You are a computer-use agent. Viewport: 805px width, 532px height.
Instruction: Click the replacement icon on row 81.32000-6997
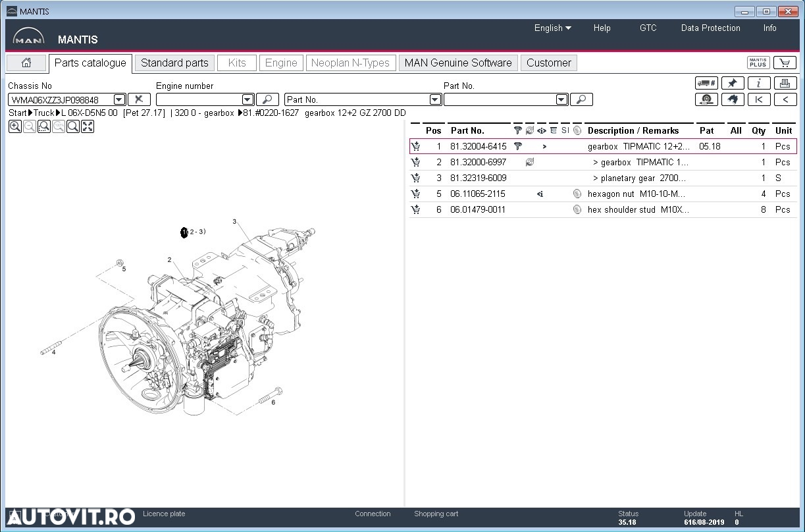coord(529,162)
